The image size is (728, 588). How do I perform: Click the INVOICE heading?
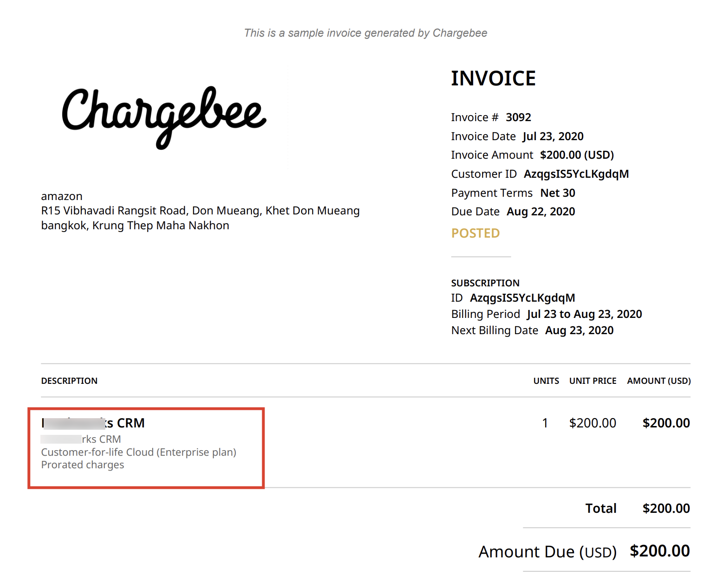pos(493,78)
